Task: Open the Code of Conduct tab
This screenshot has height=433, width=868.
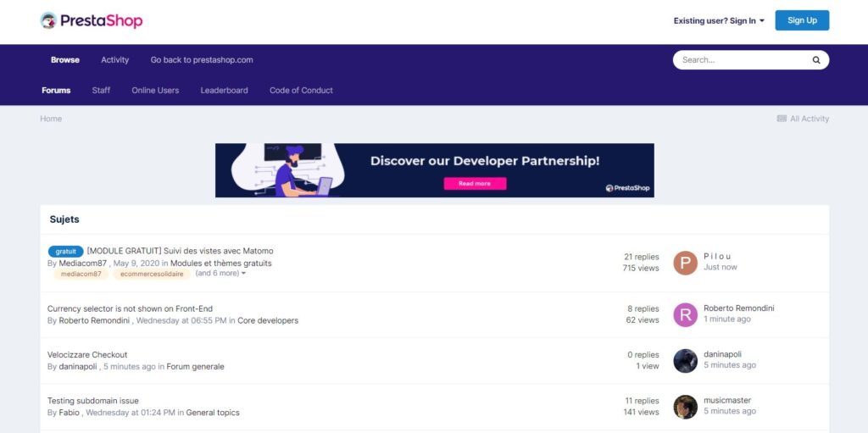Action: tap(301, 91)
